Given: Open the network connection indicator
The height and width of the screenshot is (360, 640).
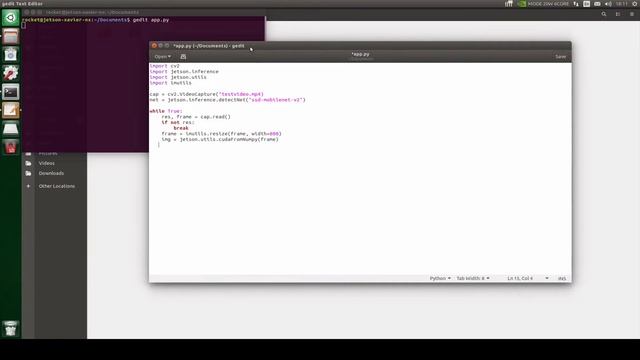Looking at the screenshot, I should (x=576, y=4).
